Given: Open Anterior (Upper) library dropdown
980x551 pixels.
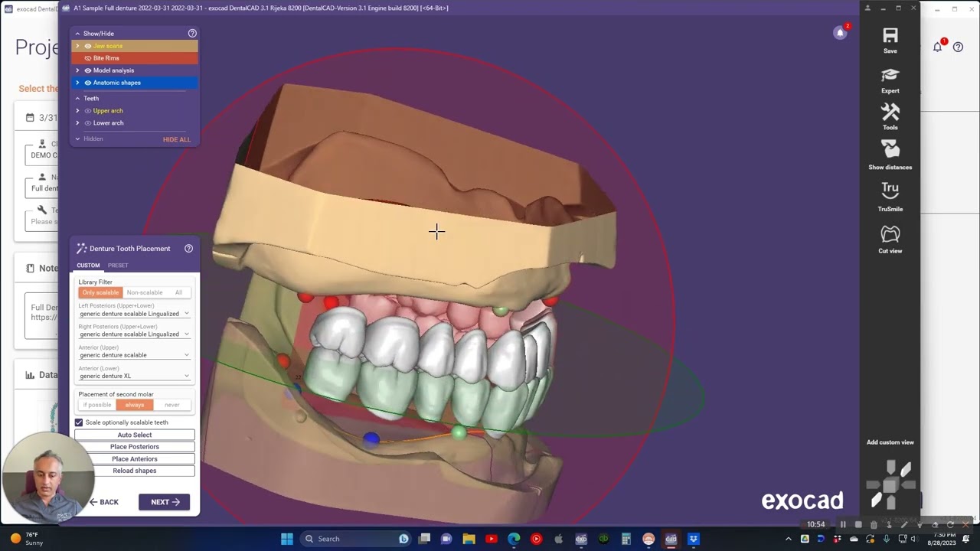Looking at the screenshot, I should 134,355.
